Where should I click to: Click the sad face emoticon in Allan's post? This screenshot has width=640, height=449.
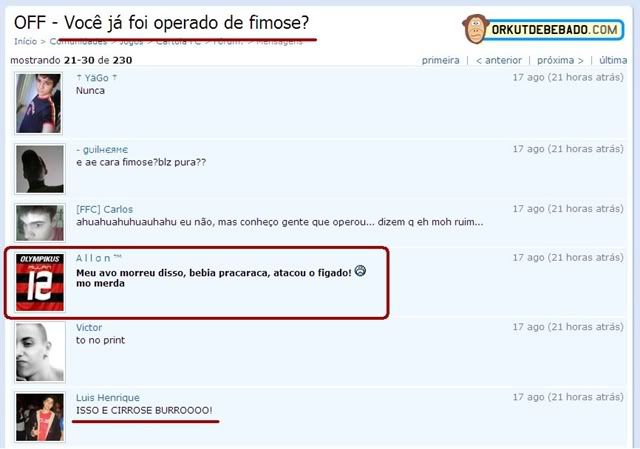pyautogui.click(x=360, y=271)
